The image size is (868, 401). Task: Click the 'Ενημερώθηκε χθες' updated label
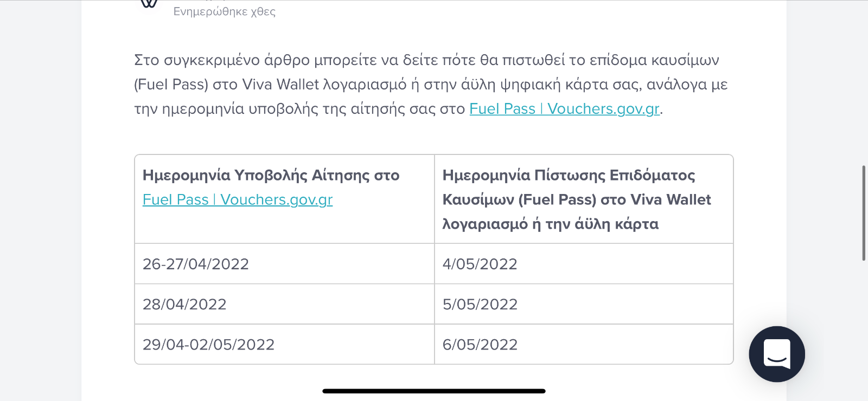225,11
